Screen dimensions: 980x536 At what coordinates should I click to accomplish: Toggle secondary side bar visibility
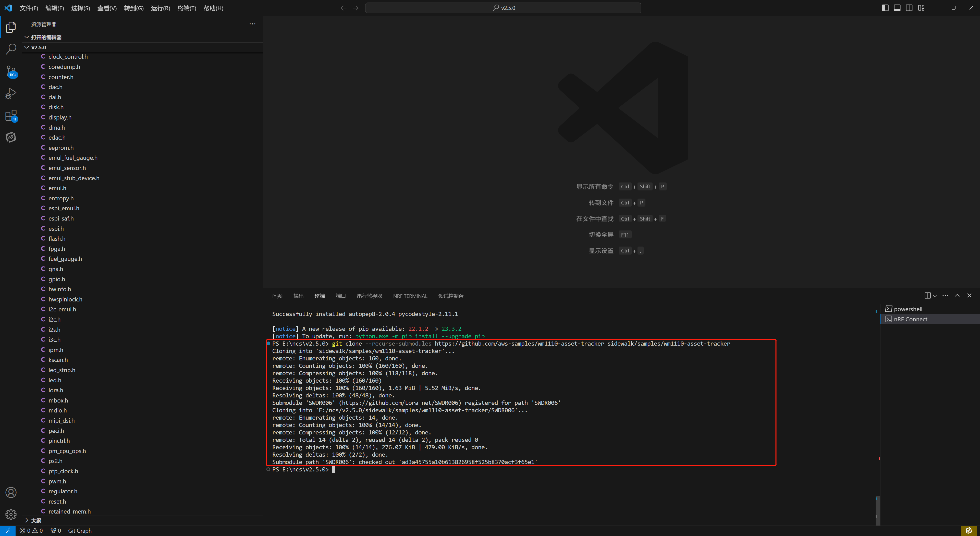909,8
